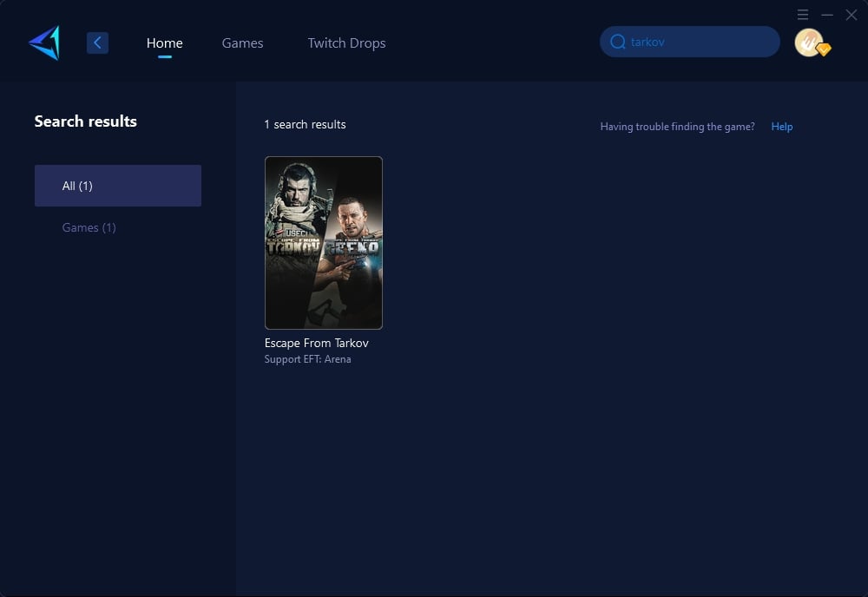The image size is (868, 597).
Task: Click the '1 search results' text
Action: pyautogui.click(x=305, y=124)
